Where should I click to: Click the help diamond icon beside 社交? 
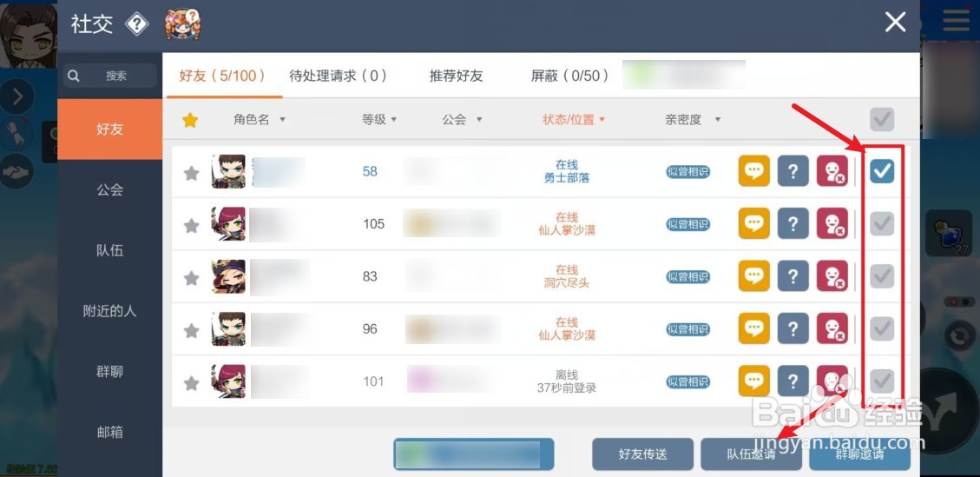pyautogui.click(x=137, y=24)
